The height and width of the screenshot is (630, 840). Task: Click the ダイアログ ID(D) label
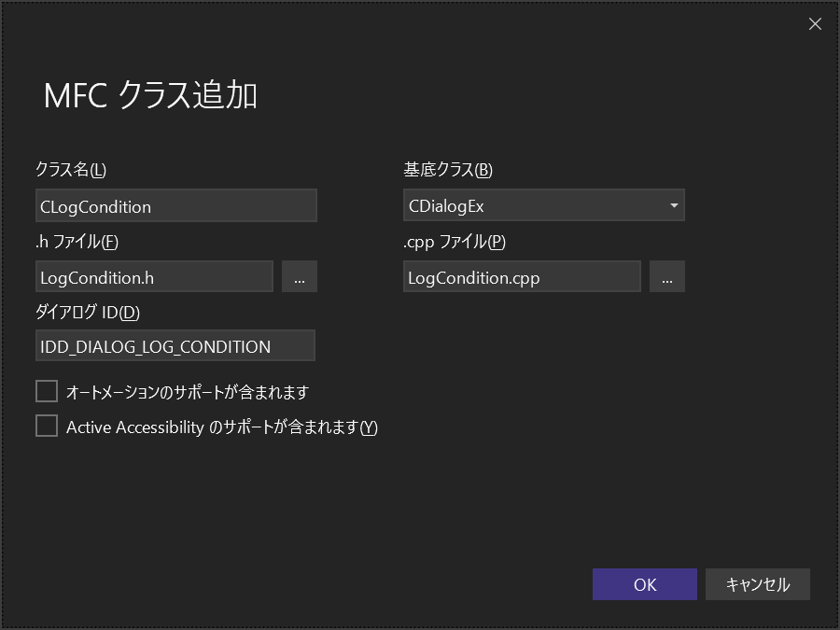88,312
